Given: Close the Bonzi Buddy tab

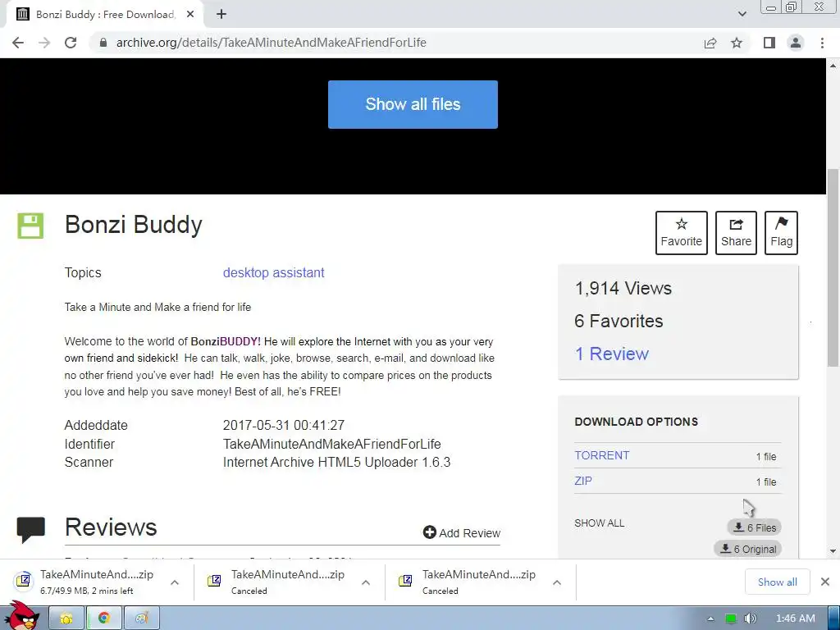Looking at the screenshot, I should (190, 15).
